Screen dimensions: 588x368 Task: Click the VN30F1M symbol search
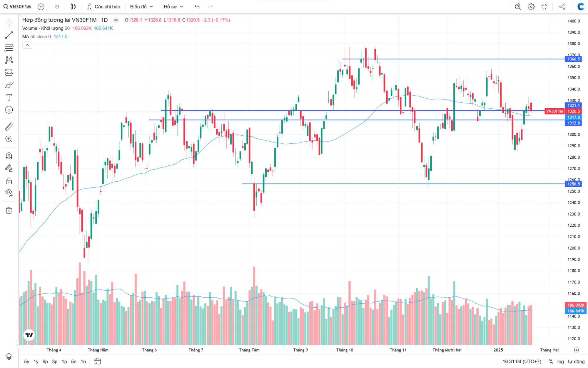17,6
